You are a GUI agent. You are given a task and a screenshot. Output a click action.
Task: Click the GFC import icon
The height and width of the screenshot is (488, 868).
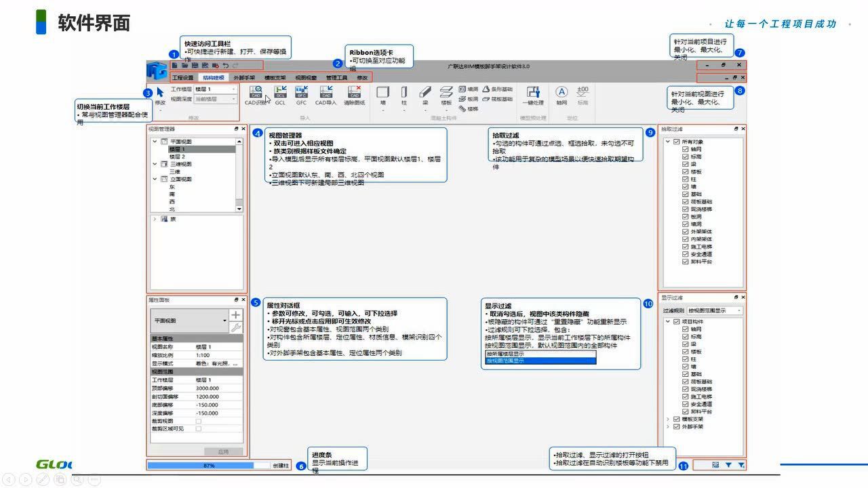(301, 94)
